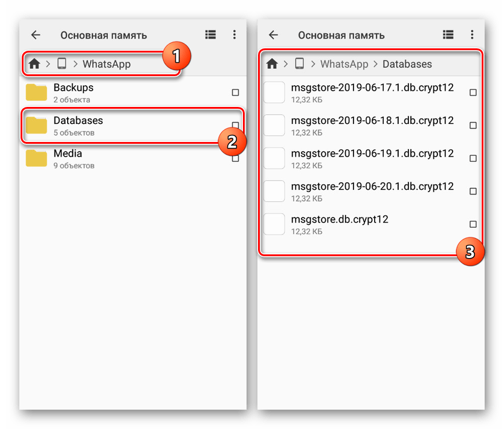The image size is (504, 429).
Task: Tap device storage icon in left breadcrumb
Action: click(62, 63)
